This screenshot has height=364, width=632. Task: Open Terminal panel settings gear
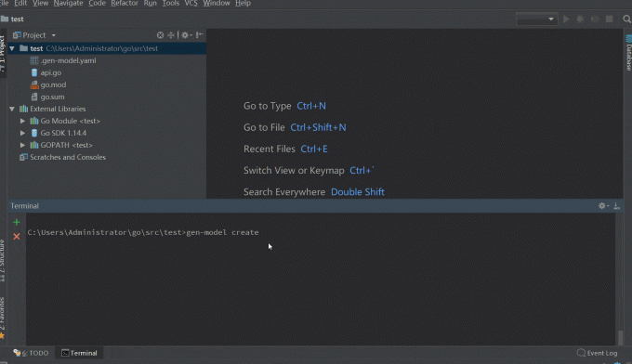(x=603, y=206)
